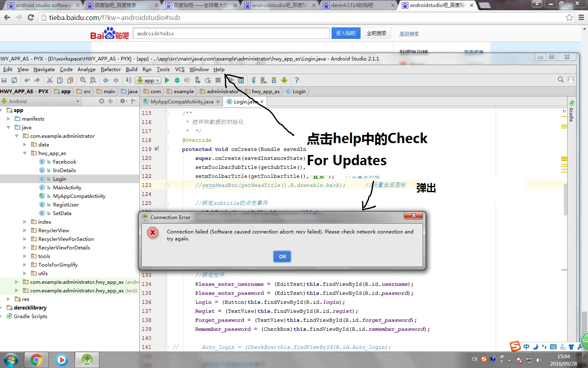Select the SetData class
This screenshot has width=588, height=368.
point(62,213)
